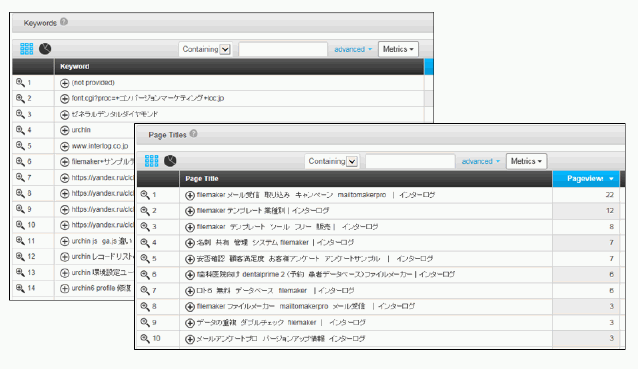Switch Keywords panel to pie chart view
Viewport: 638px width, 369px height.
[45, 49]
